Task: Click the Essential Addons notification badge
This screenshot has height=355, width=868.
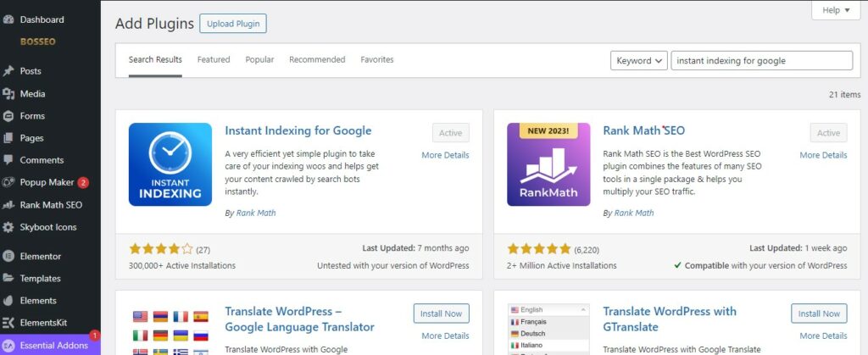Action: click(x=95, y=336)
